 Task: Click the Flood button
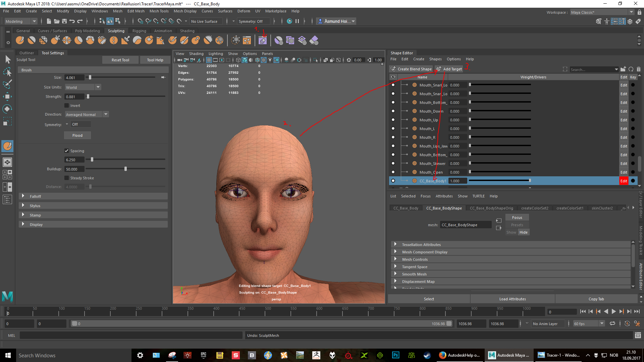(x=77, y=135)
